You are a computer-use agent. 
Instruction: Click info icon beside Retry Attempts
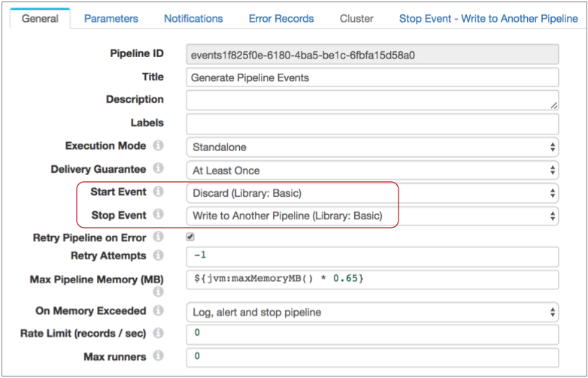pyautogui.click(x=159, y=256)
